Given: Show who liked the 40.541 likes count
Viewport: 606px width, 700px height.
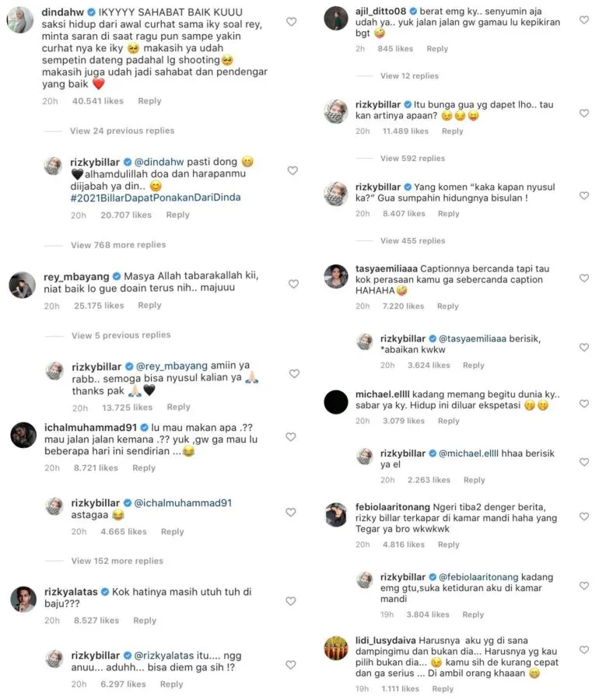Looking at the screenshot, I should point(98,101).
